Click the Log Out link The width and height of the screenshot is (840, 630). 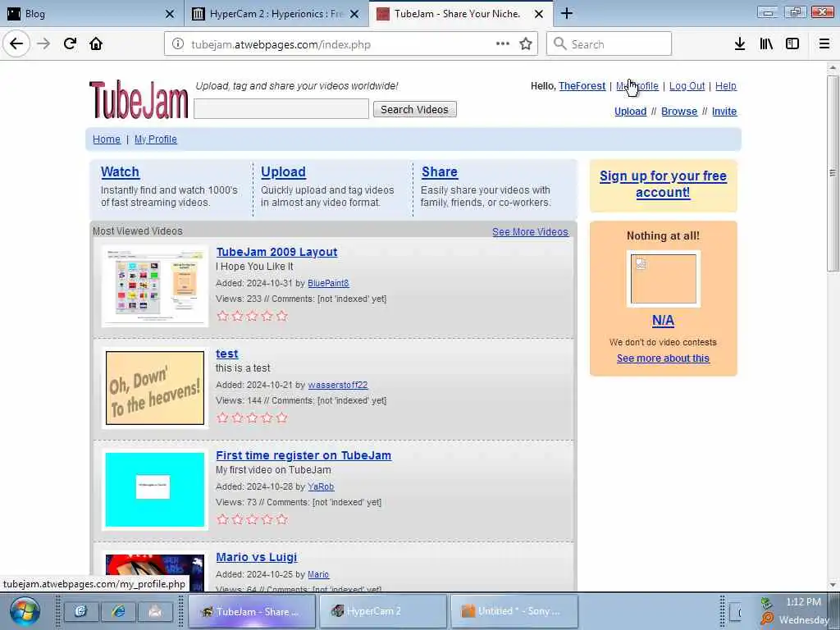point(687,85)
